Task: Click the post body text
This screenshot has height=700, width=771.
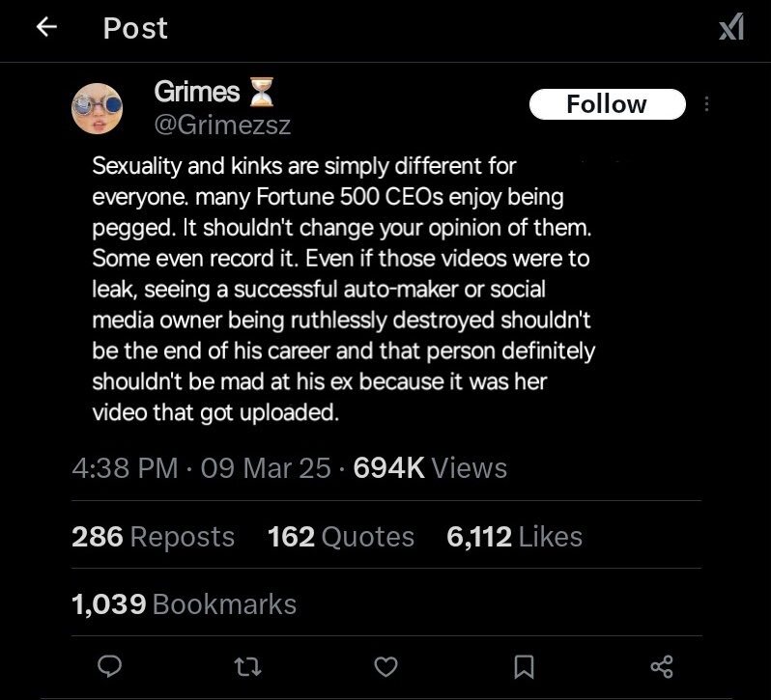Action: coord(343,290)
